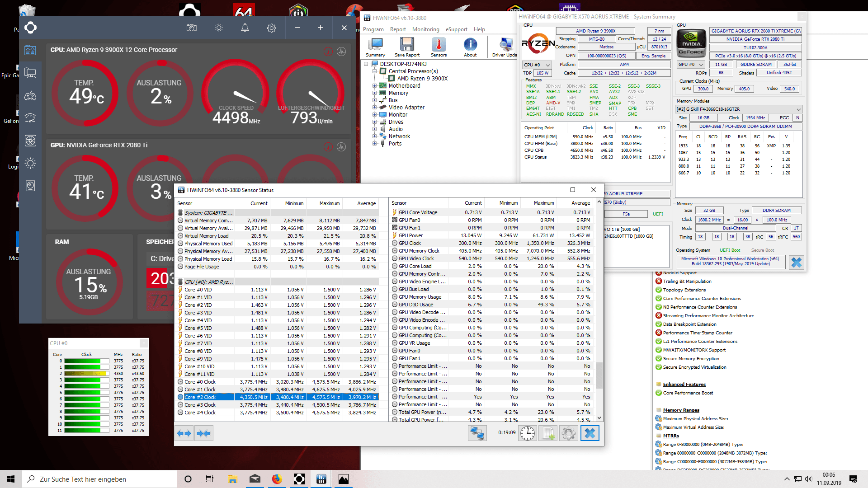Expand Central Processor(s) tree node
Image resolution: width=868 pixels, height=488 pixels.
coord(374,71)
